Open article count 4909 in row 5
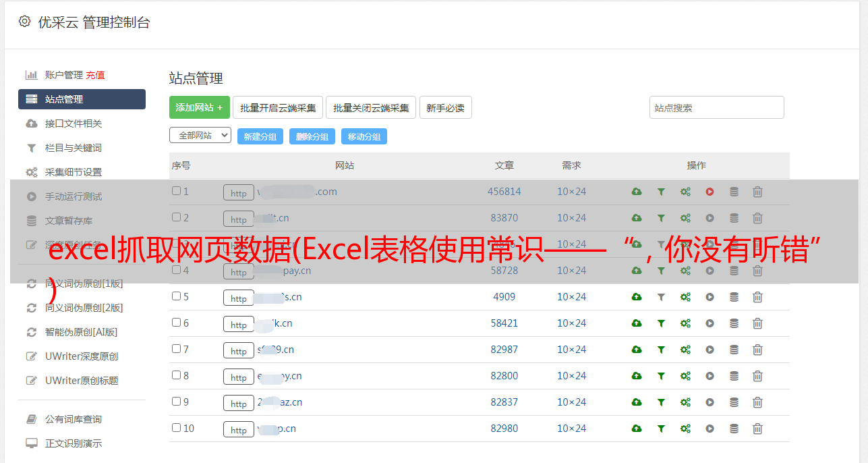The height and width of the screenshot is (463, 868). 504,297
